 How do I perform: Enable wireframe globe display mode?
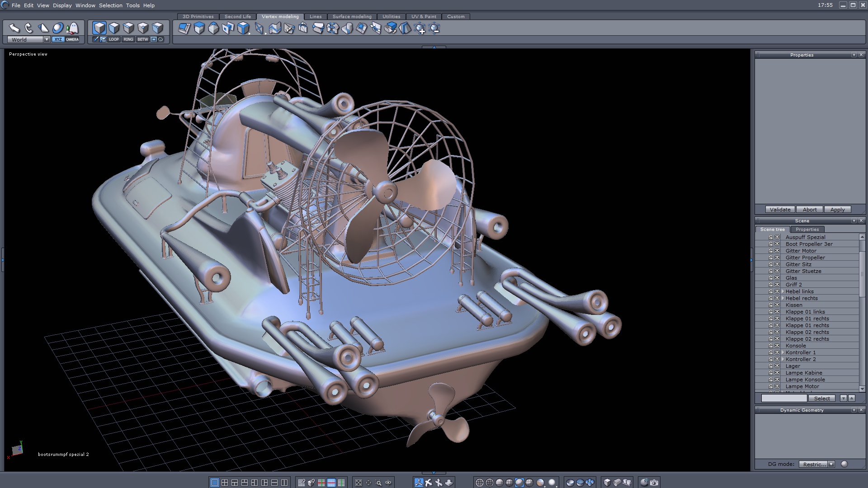pyautogui.click(x=480, y=483)
